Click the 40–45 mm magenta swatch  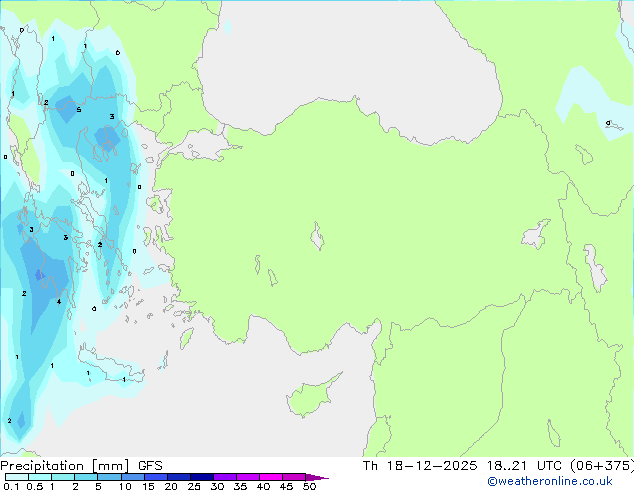271,477
